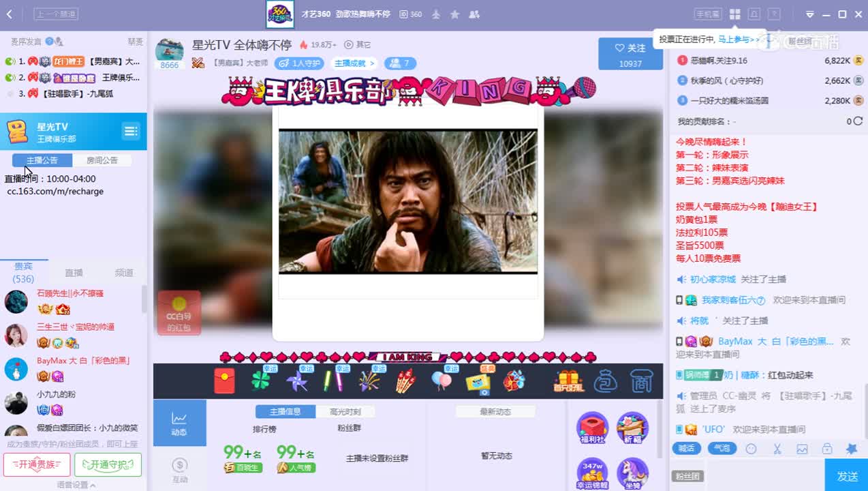Send the red envelope gift

pyautogui.click(x=224, y=381)
